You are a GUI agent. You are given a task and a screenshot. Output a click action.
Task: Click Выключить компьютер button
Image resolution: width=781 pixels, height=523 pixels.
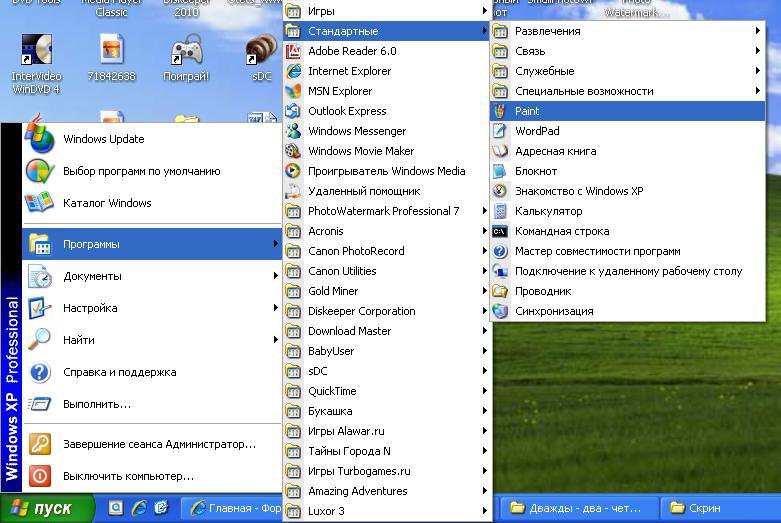tap(128, 476)
